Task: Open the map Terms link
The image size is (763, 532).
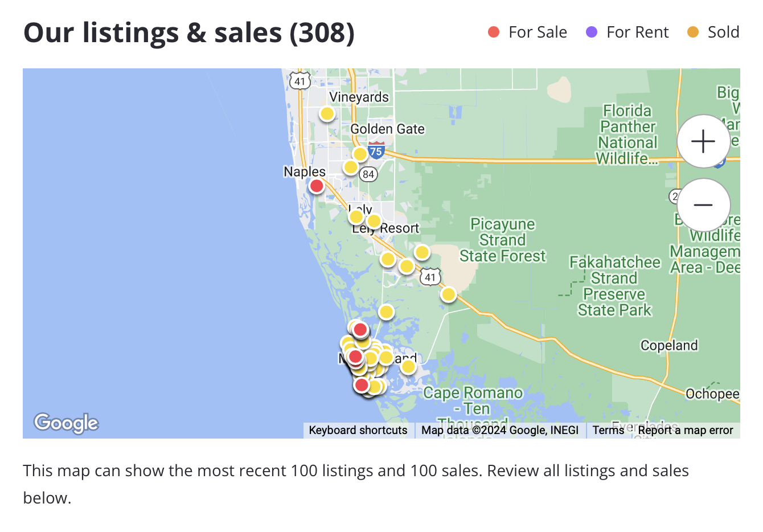Action: pyautogui.click(x=608, y=430)
